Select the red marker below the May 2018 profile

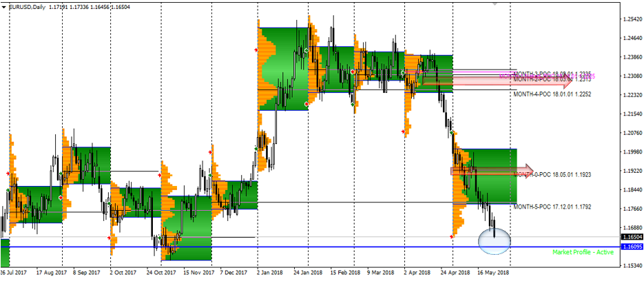451,237
